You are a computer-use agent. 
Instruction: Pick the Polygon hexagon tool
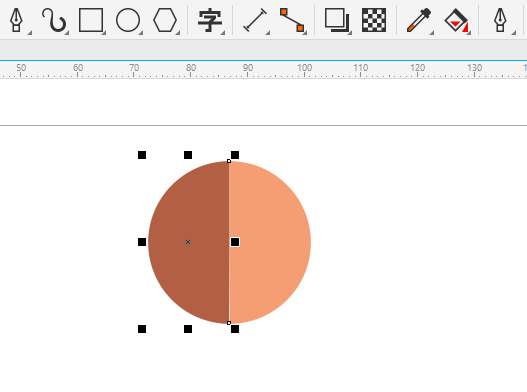click(165, 20)
